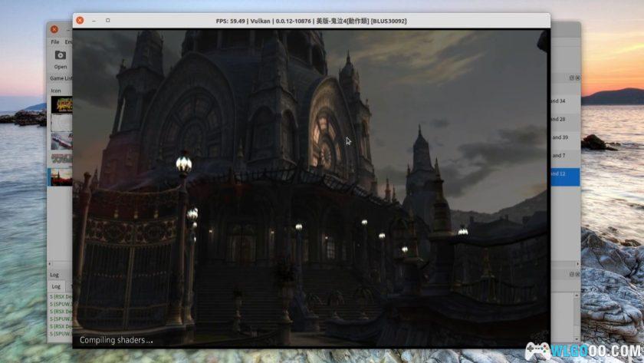This screenshot has width=644, height=363.
Task: Float the Game List dock panel
Action: (572, 78)
